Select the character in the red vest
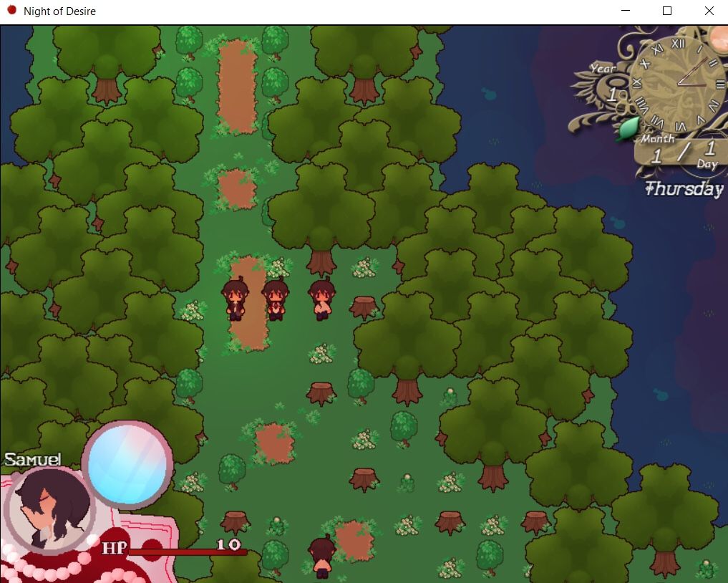This screenshot has width=728, height=583. (x=276, y=299)
